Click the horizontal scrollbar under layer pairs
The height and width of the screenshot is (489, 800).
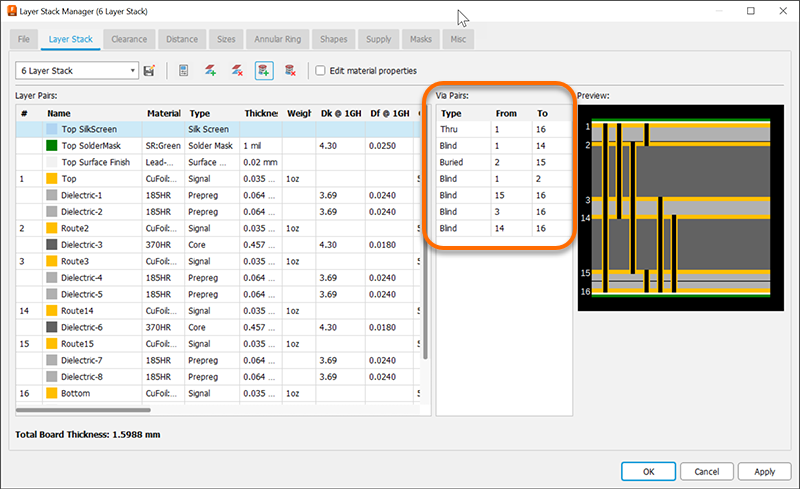click(x=83, y=410)
